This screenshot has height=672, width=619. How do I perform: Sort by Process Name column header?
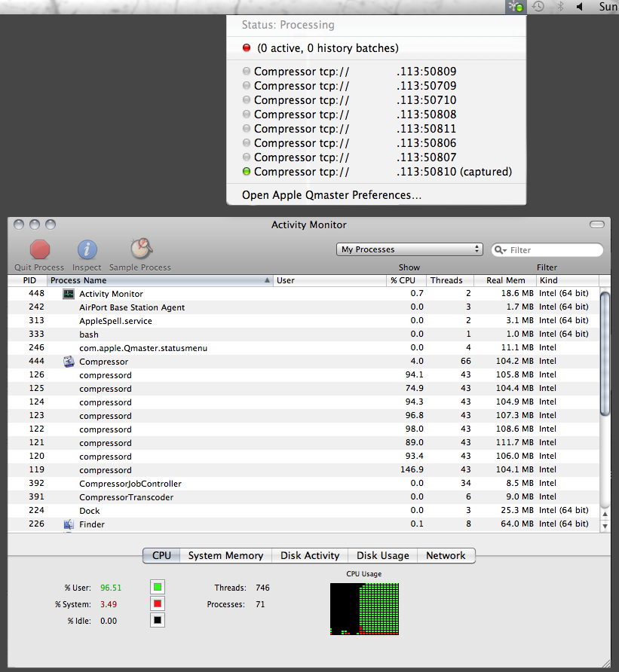click(x=160, y=280)
